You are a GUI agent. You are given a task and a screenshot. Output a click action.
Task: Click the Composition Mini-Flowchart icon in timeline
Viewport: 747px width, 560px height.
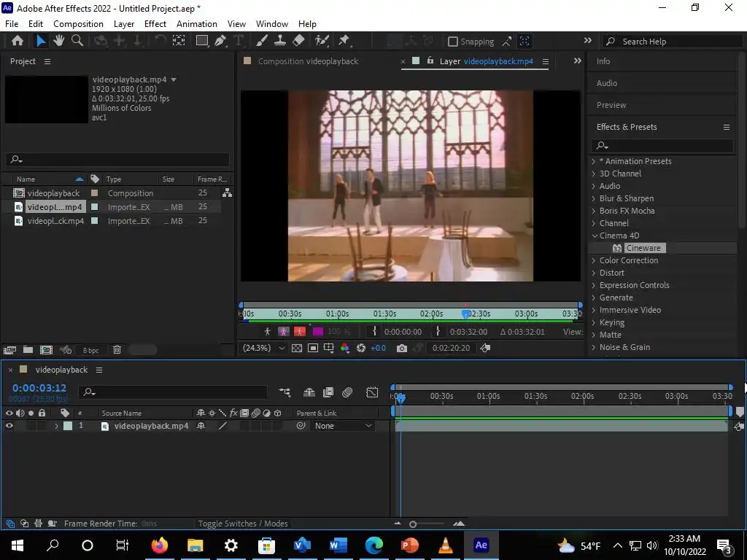(x=285, y=392)
